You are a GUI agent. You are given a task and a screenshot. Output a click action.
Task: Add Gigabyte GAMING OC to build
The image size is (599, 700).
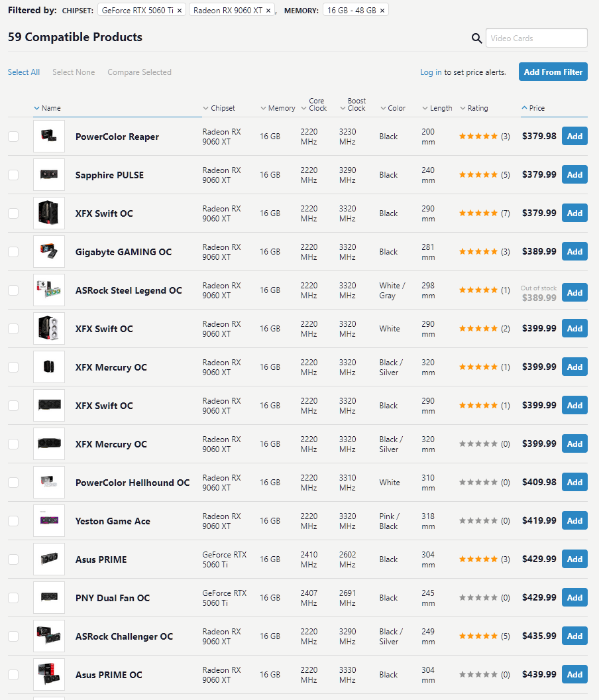click(x=574, y=251)
